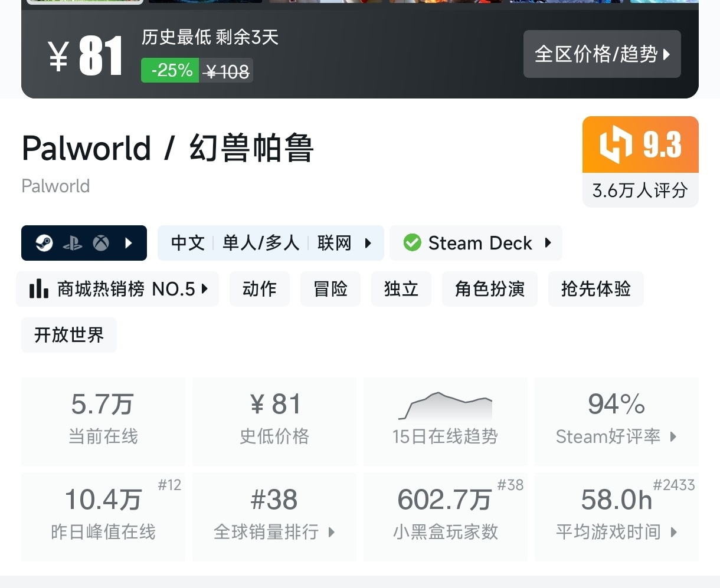Image resolution: width=720 pixels, height=588 pixels.
Task: Click the #12 rank on 昨日峰值在线
Action: [169, 485]
